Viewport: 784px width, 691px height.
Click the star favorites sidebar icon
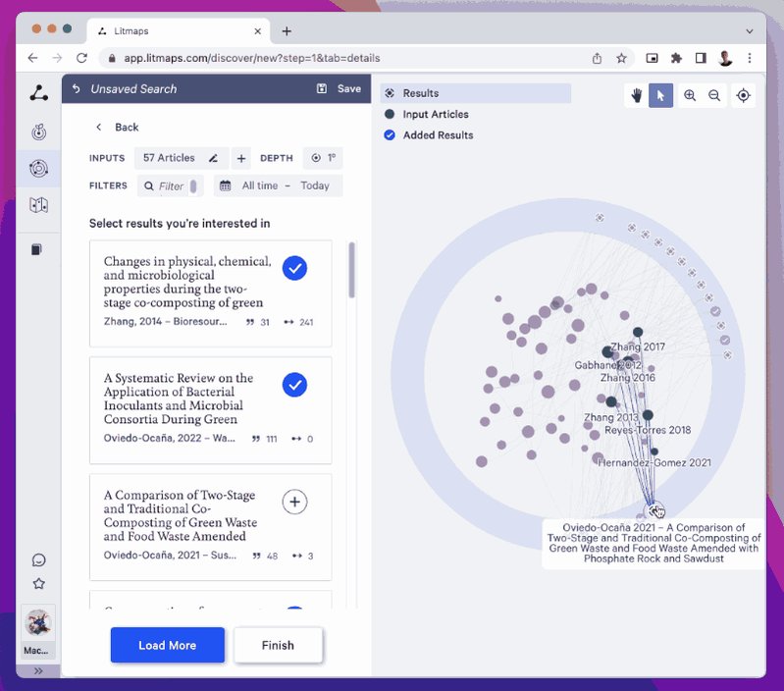click(x=38, y=583)
